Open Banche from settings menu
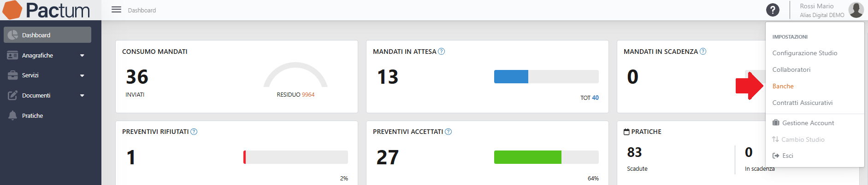868x185 pixels. point(783,86)
